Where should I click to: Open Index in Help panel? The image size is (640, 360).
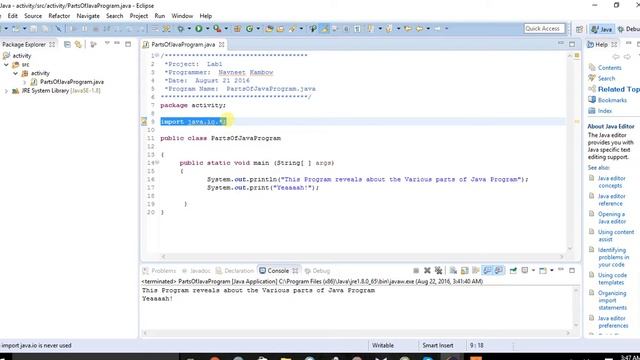coord(604,111)
